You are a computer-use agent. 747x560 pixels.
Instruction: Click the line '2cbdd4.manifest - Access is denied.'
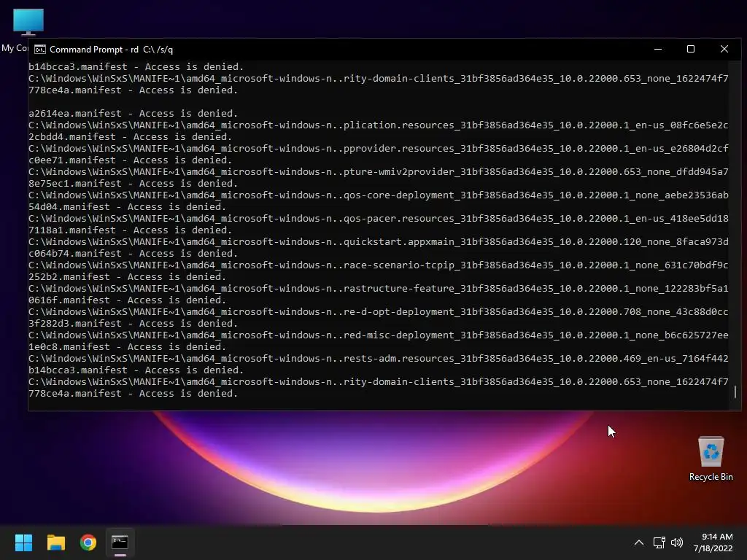tap(130, 136)
